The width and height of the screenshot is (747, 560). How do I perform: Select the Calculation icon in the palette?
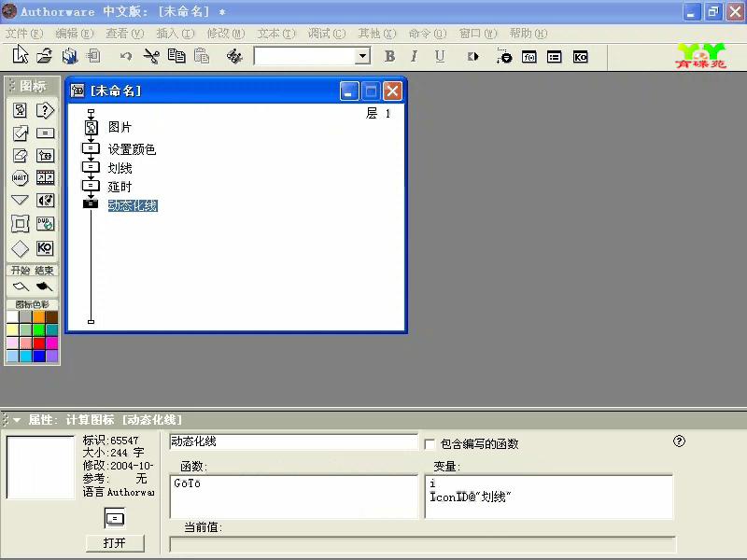point(45,133)
